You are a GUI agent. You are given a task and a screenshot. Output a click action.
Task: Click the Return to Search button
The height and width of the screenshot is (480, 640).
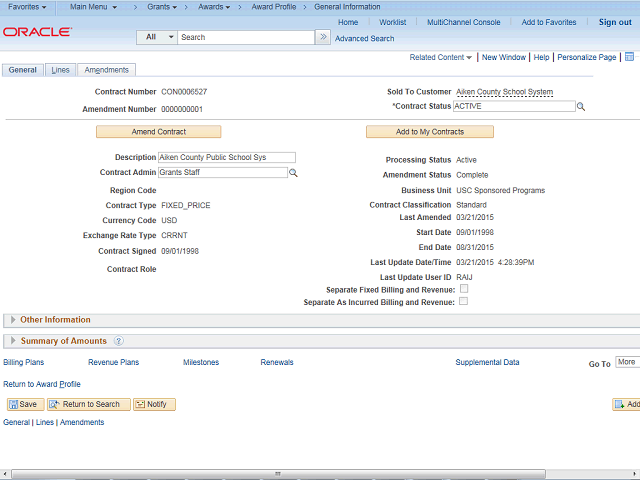[89, 404]
